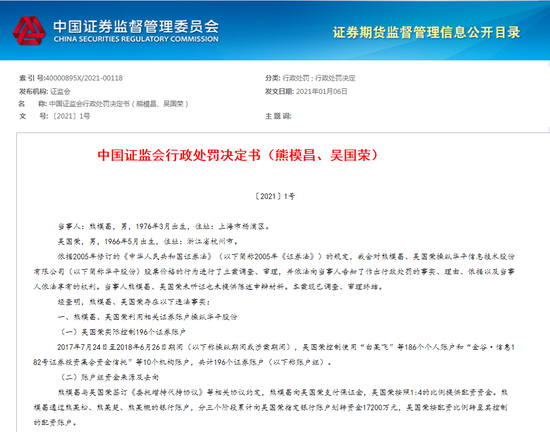Click the 主题词 label
Image resolution: width=550 pixels, height=432 pixels.
coord(278,116)
